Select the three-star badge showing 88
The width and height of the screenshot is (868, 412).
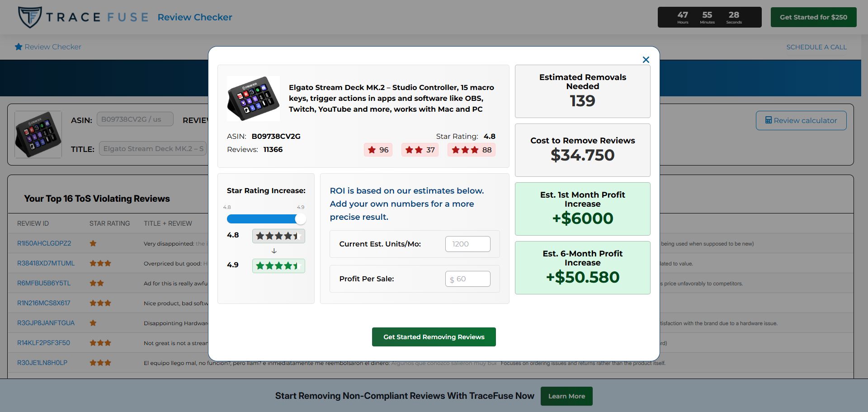click(472, 150)
